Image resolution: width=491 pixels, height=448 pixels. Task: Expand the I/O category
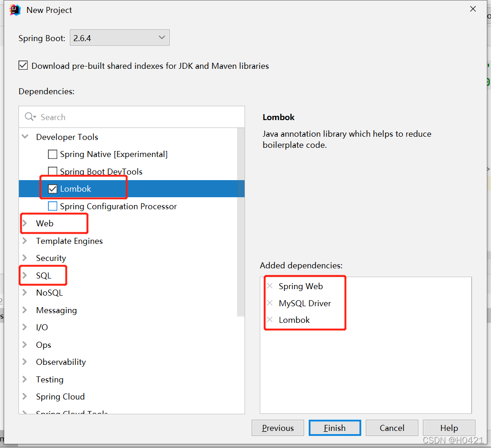25,327
